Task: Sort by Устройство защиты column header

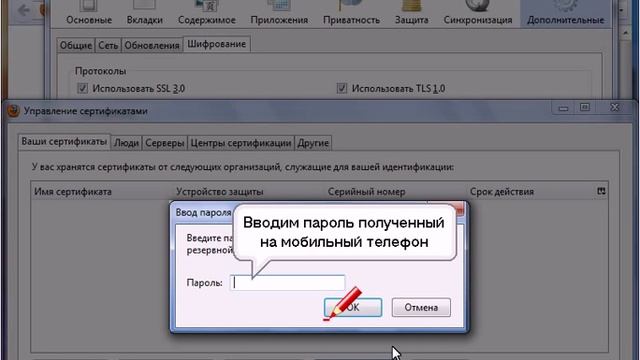Action: (x=249, y=191)
